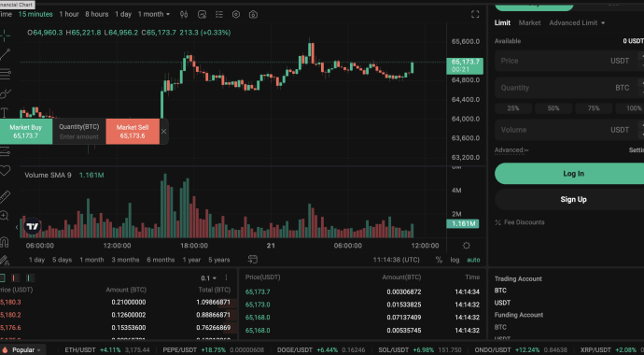Enter fullscreen chart mode
Image resolution: width=644 pixels, height=355 pixels.
475,14
